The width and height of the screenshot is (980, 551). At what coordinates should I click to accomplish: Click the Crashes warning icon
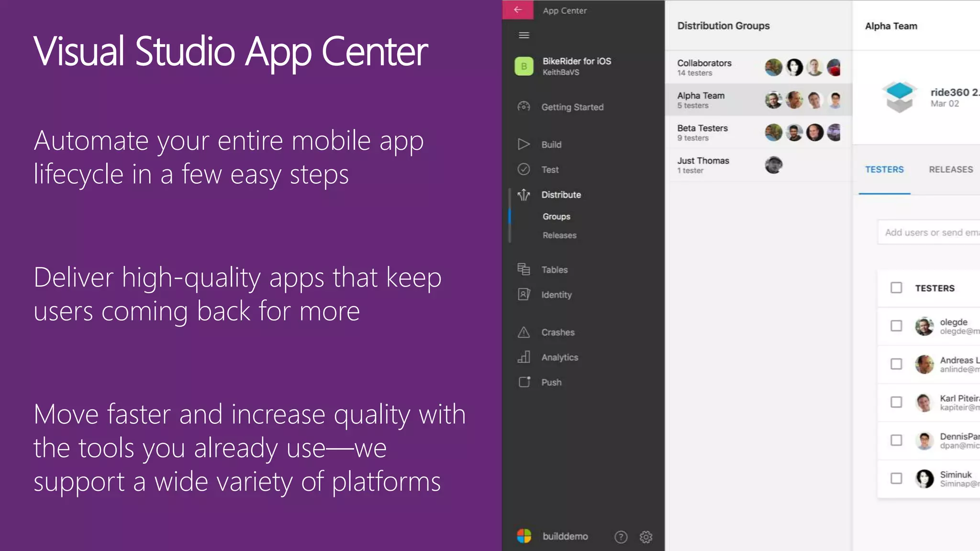tap(524, 332)
